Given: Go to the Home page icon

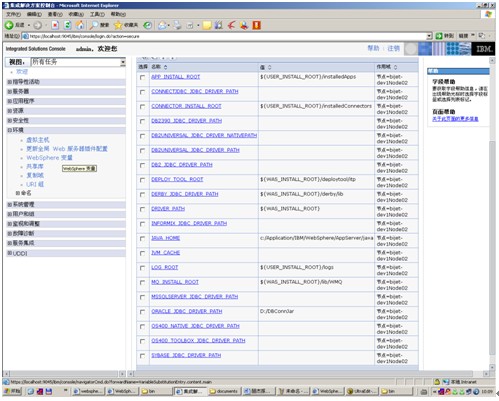Looking at the screenshot, I should point(80,25).
